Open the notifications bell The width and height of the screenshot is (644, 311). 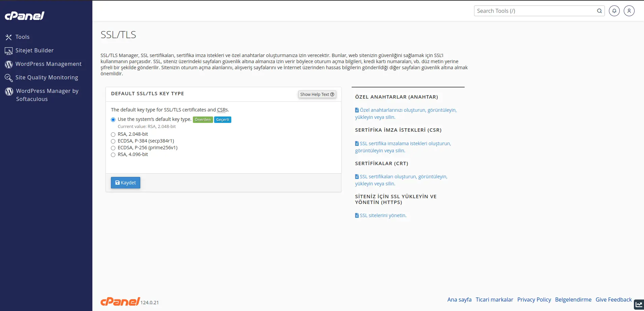pos(614,11)
